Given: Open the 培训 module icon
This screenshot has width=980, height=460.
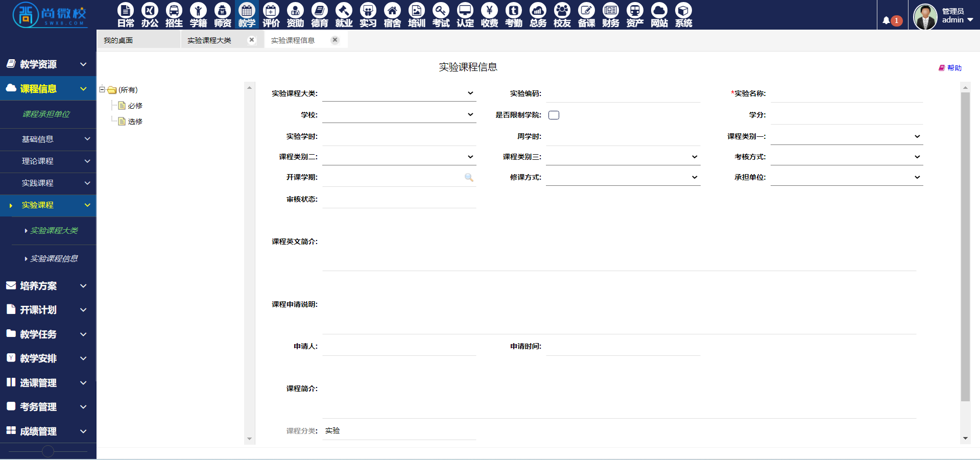Looking at the screenshot, I should coord(417,15).
